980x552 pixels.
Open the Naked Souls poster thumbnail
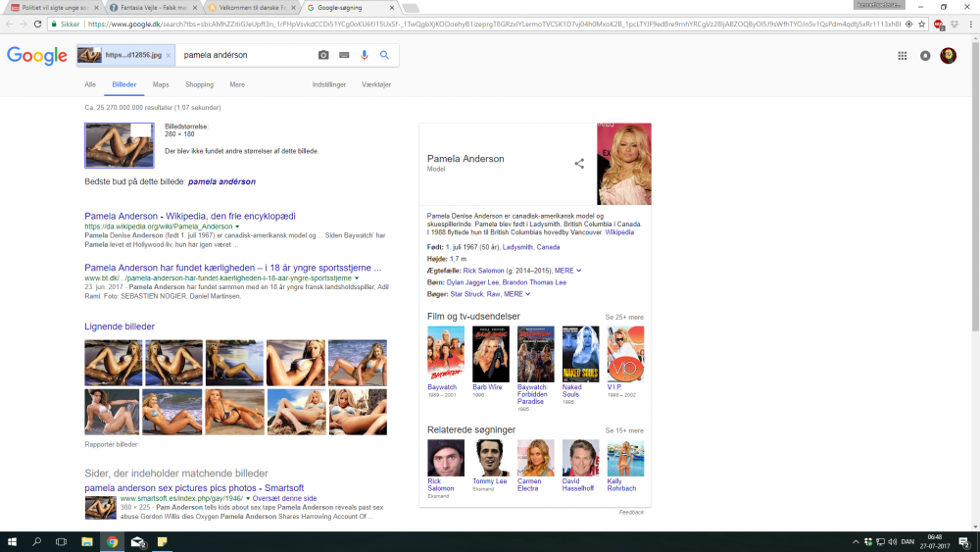tap(580, 354)
